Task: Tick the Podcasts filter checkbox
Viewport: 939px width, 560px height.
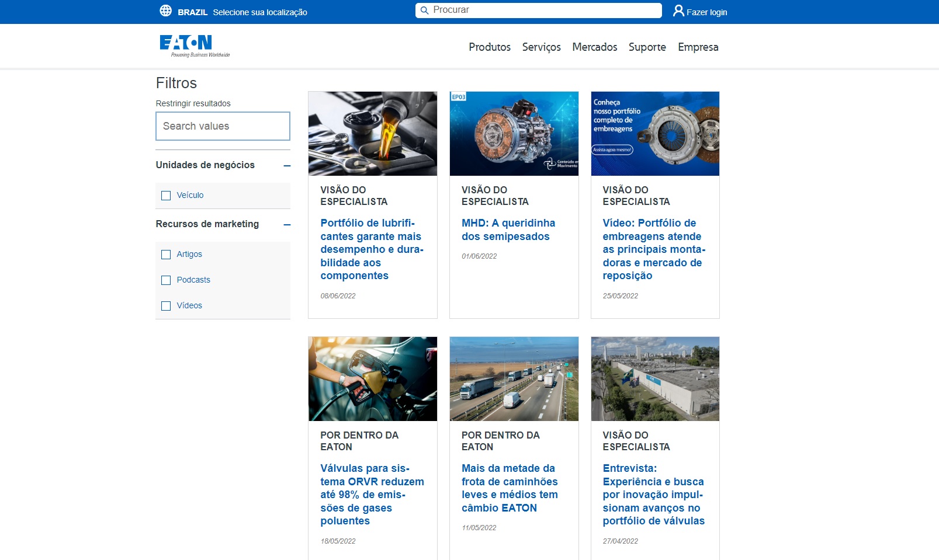Action: tap(166, 280)
